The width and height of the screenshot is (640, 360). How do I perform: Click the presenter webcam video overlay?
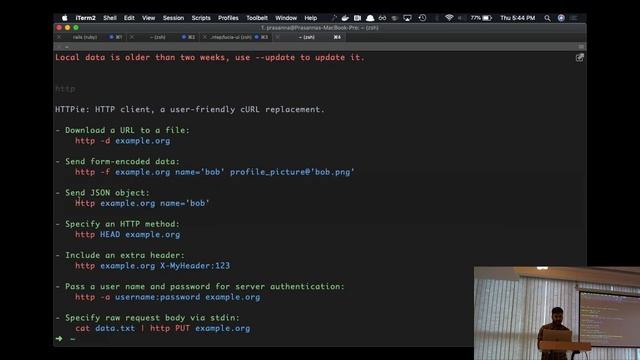click(557, 313)
